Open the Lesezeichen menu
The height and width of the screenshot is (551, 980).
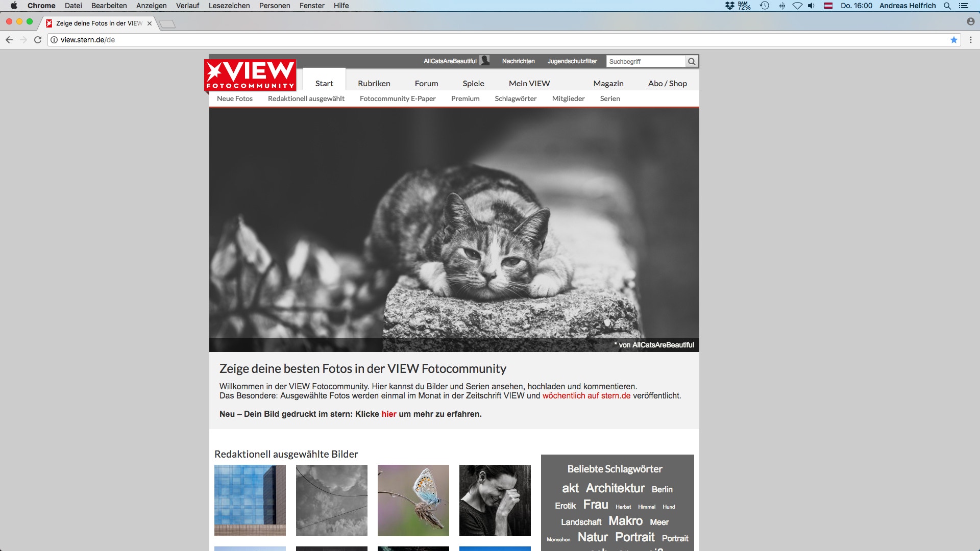coord(229,6)
